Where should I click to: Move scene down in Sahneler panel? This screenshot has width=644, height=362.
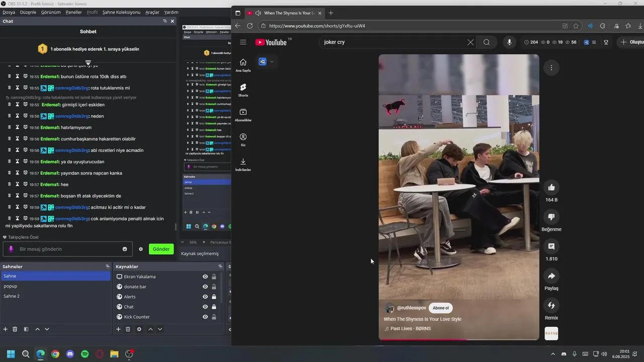(x=47, y=329)
